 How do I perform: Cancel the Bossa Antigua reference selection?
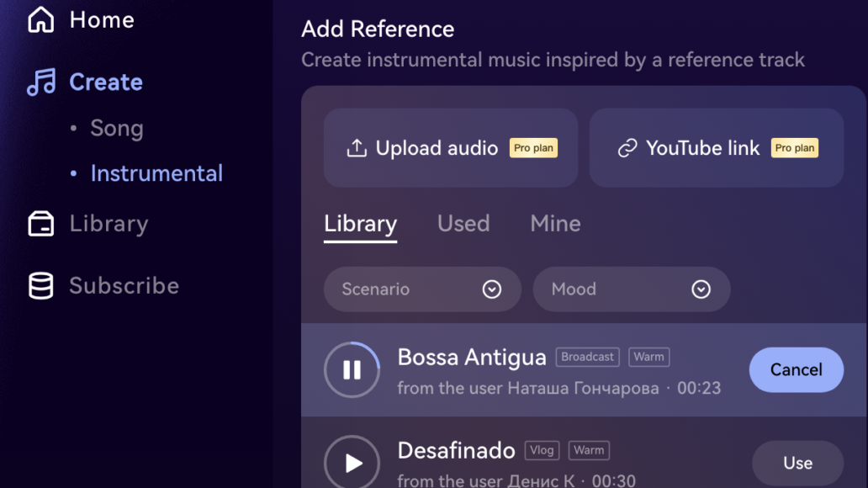tap(796, 369)
